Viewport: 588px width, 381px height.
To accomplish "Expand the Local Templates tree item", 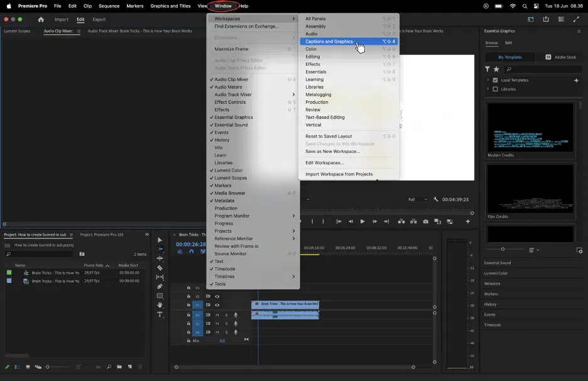I will 488,80.
